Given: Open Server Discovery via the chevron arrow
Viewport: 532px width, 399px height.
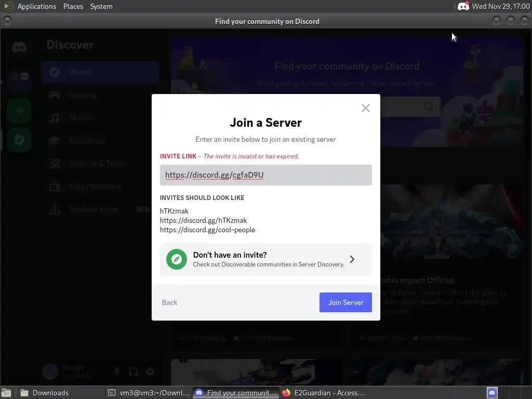Looking at the screenshot, I should click(352, 259).
